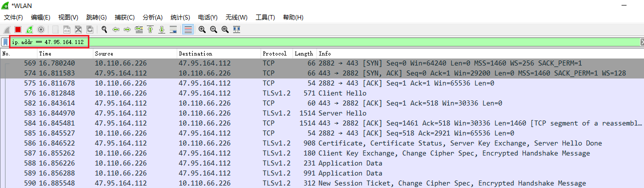
Task: Open 捕获(C) capture menu
Action: 124,17
